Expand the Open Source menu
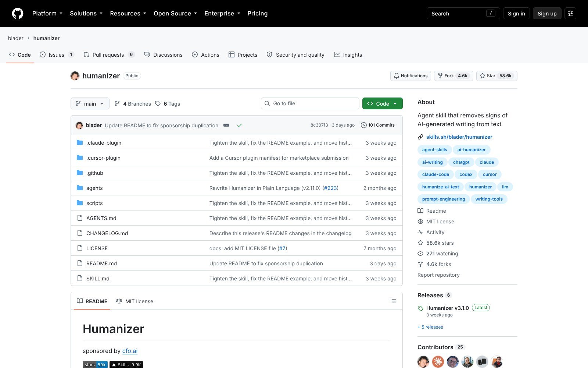The image size is (588, 368). (x=175, y=13)
